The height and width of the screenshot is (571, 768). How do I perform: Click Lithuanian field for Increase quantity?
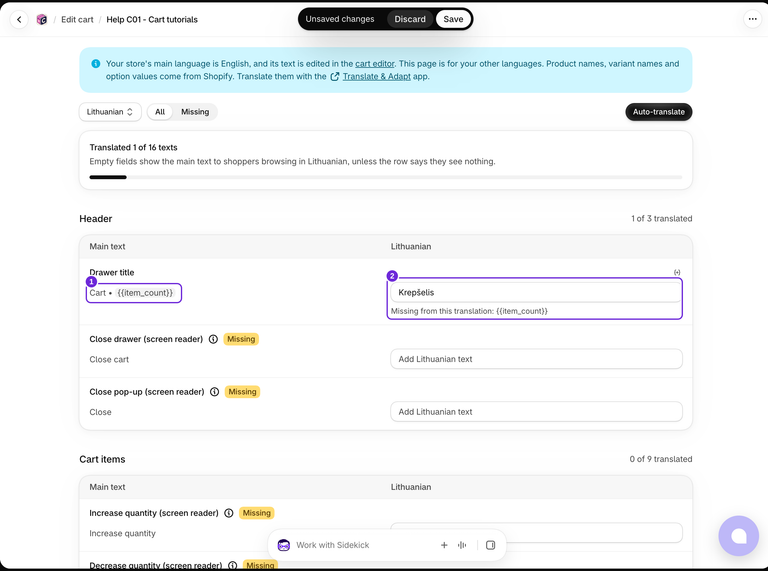(536, 532)
